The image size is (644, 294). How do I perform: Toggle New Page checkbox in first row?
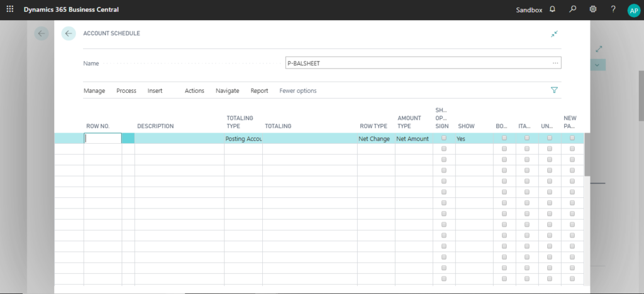[572, 138]
